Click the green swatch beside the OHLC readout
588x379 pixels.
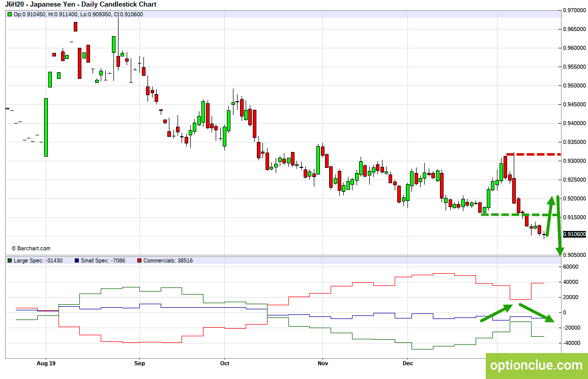click(x=10, y=15)
